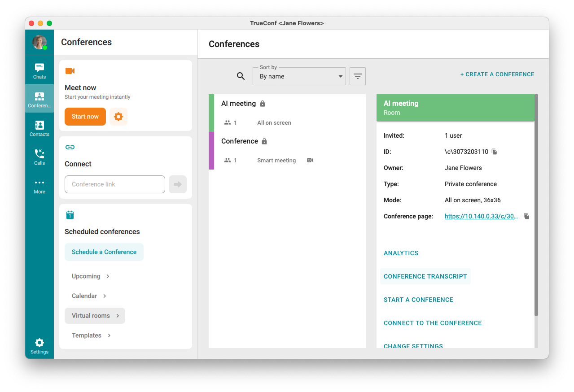This screenshot has height=392, width=574.
Task: Select the Conference row in list
Action: click(x=287, y=151)
